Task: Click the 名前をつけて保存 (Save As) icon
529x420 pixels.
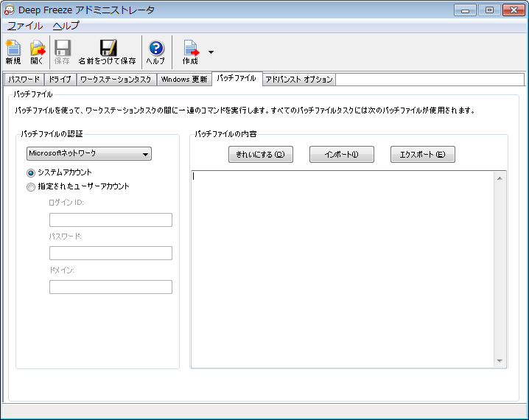Action: coord(108,52)
